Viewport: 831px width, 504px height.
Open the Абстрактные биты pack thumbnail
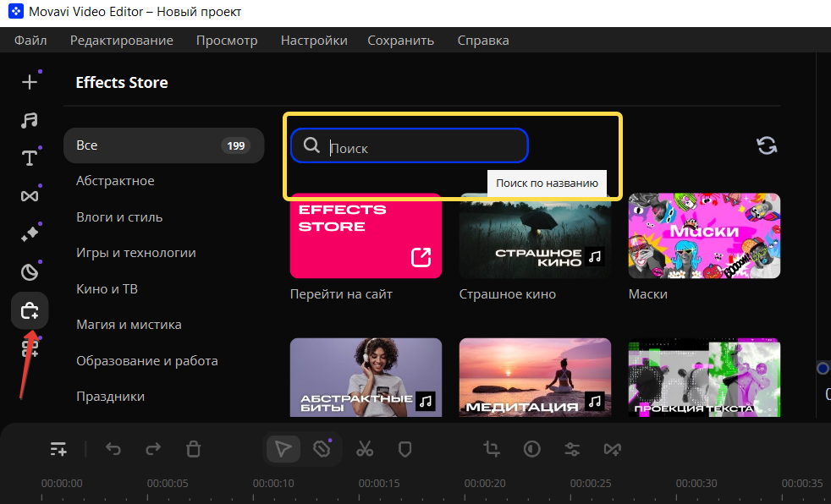[x=366, y=377]
